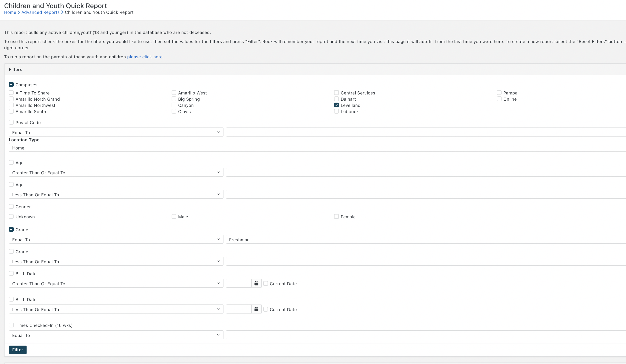Check the Online campus
This screenshot has width=626, height=364.
(x=499, y=99)
